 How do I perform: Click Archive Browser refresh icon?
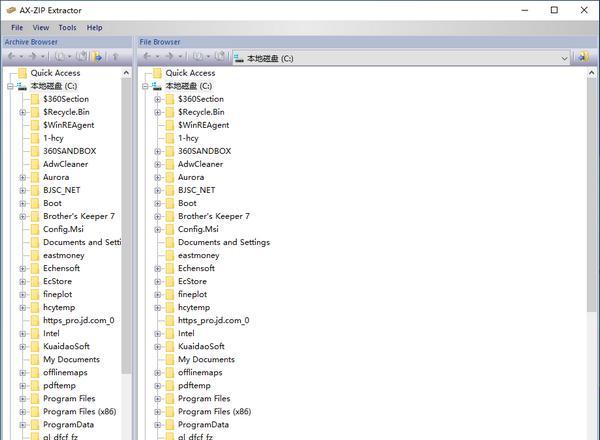82,57
